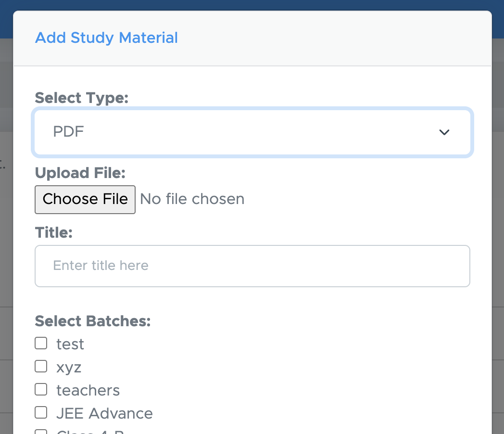
Task: Click the 'Add Study Material' dialog heading
Action: coord(106,38)
